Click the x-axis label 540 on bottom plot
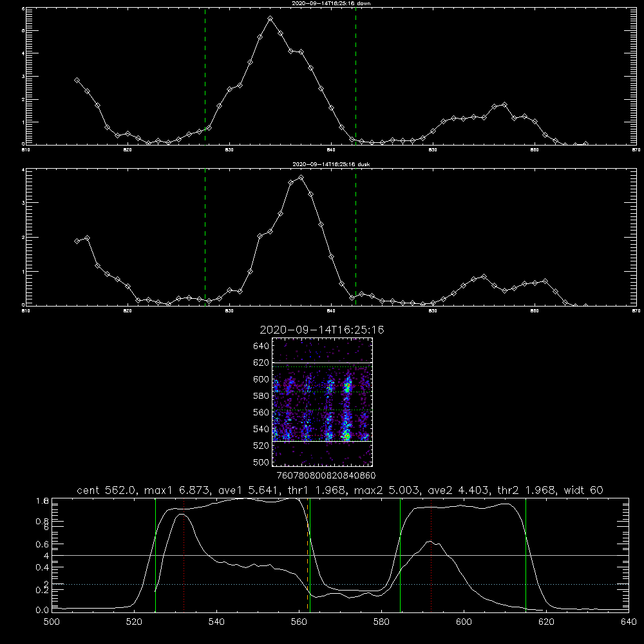Viewport: 644px width, 644px height. 216,622
